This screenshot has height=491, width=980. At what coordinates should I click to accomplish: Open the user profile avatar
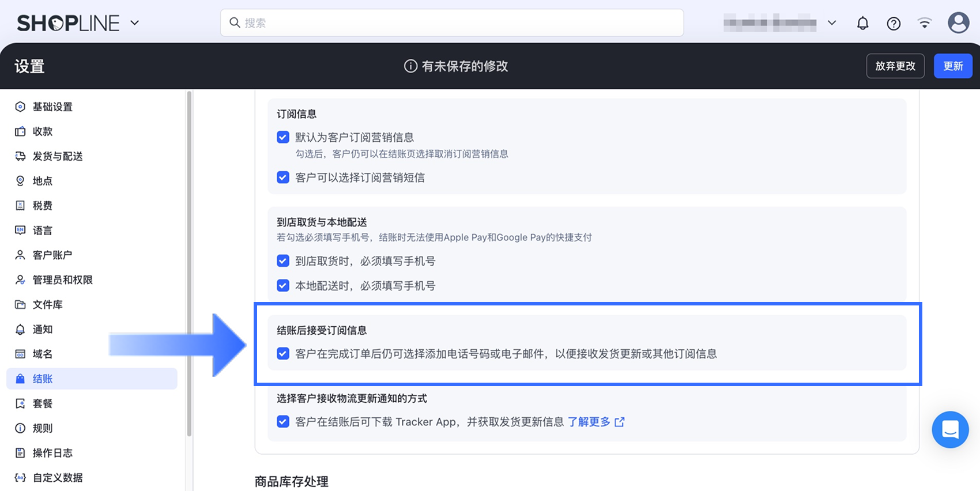pyautogui.click(x=958, y=23)
